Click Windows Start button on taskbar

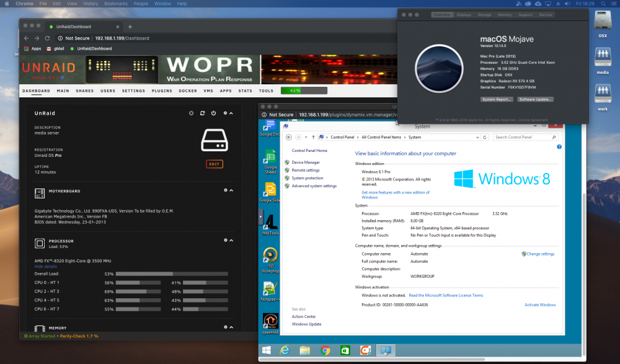click(x=267, y=350)
